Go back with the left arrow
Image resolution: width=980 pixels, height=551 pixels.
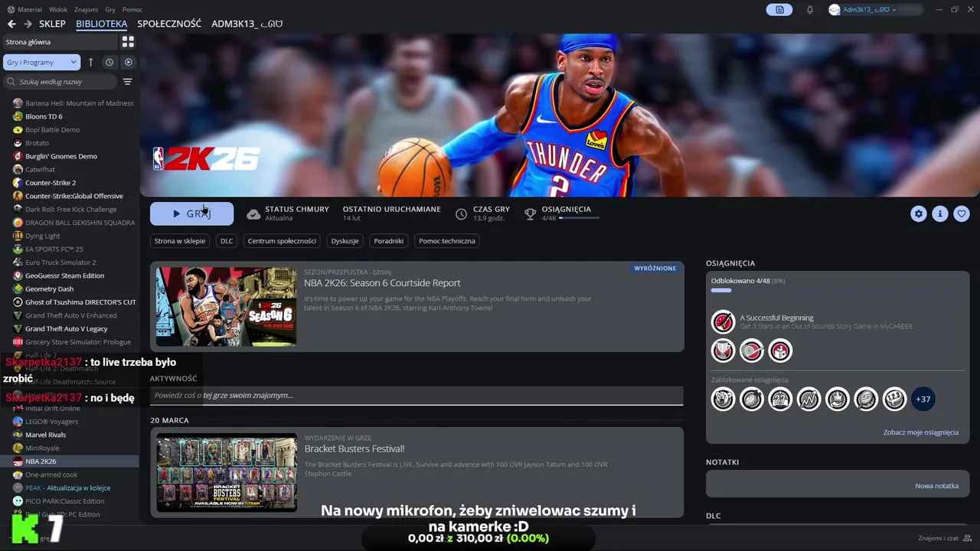pyautogui.click(x=11, y=24)
